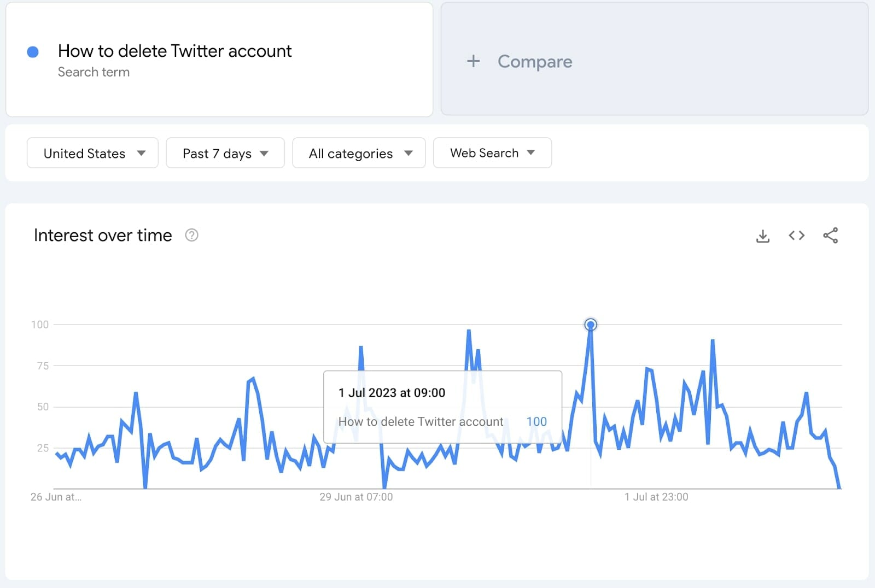Viewport: 875px width, 588px height.
Task: Click the Compare button
Action: click(534, 62)
